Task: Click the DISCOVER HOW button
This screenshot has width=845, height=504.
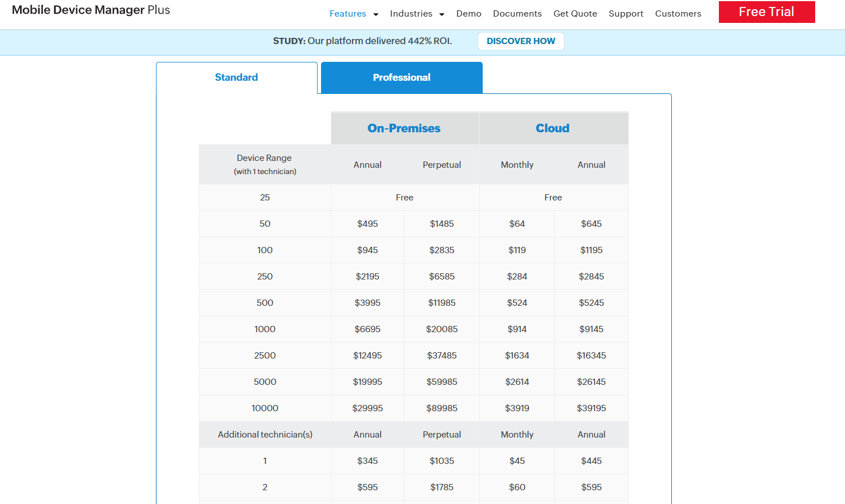Action: 521,41
